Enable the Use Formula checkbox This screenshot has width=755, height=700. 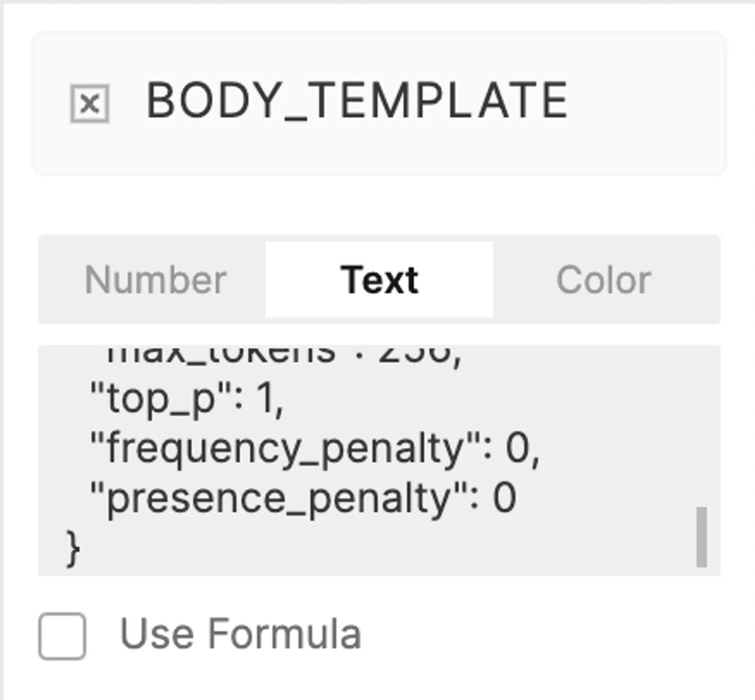pos(62,636)
